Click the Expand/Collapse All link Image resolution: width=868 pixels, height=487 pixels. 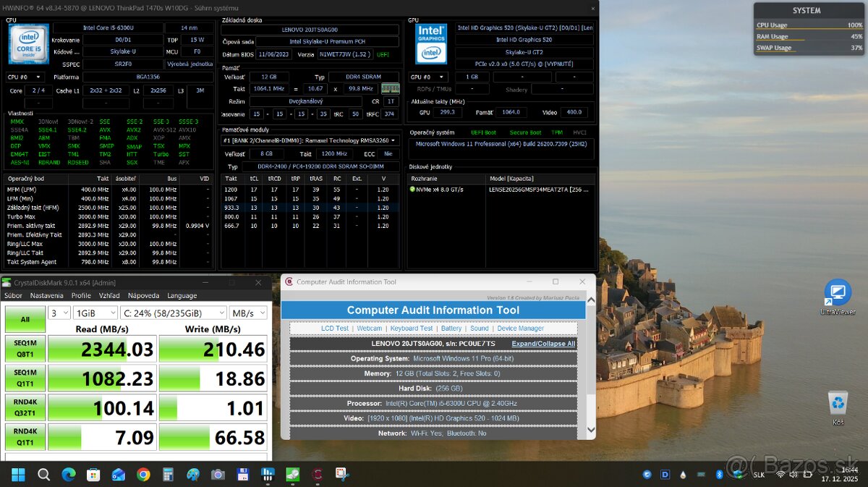543,344
